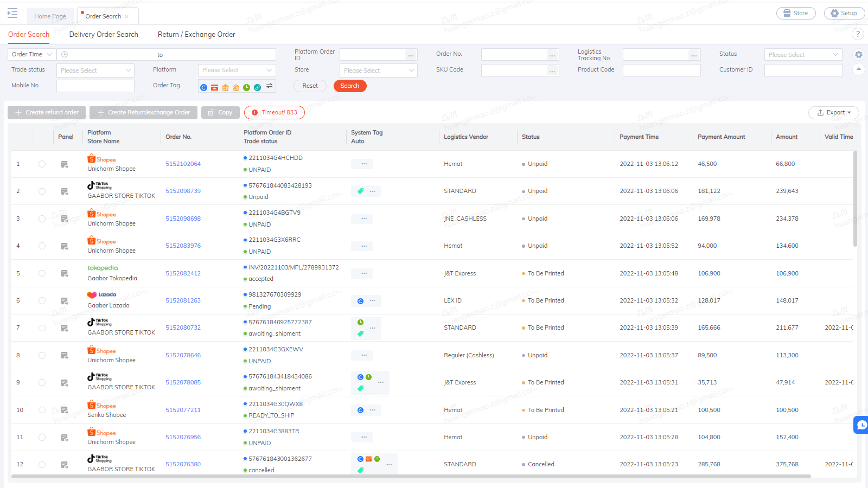Click the teal phone order tag icon

click(x=258, y=87)
